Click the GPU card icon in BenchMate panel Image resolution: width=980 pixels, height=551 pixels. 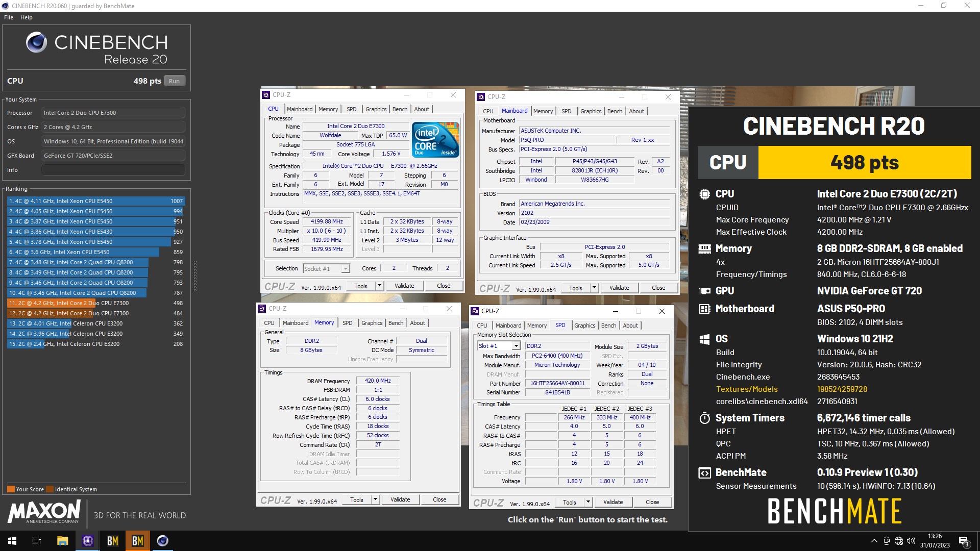point(704,291)
